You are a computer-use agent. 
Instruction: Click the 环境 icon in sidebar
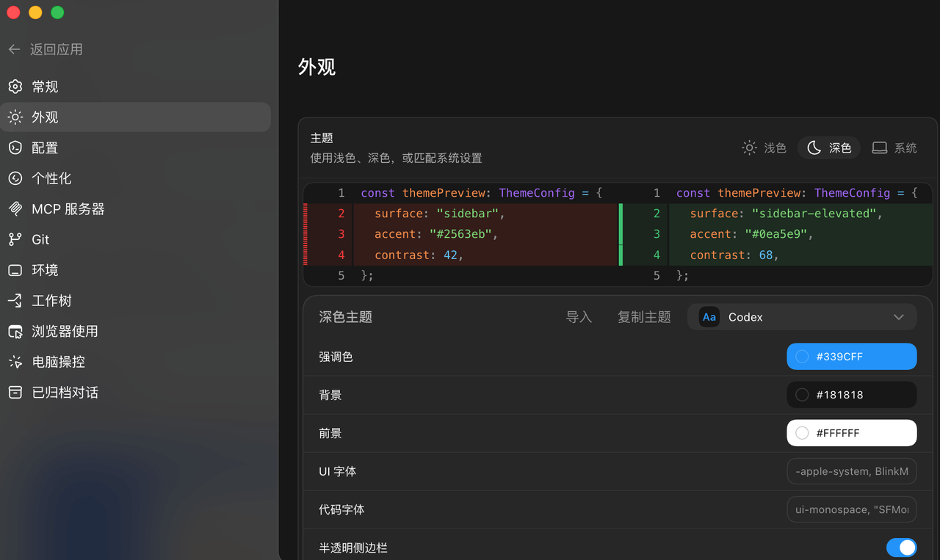click(x=15, y=270)
